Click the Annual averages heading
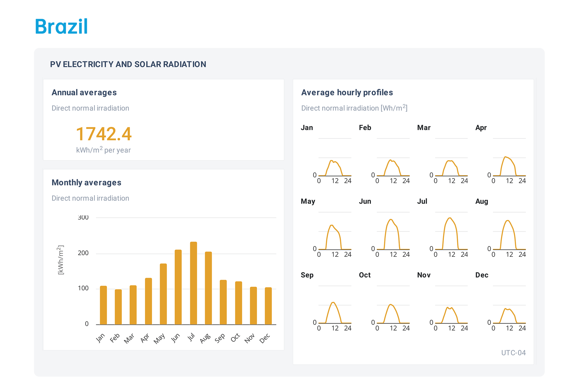This screenshot has height=392, width=578. (84, 93)
